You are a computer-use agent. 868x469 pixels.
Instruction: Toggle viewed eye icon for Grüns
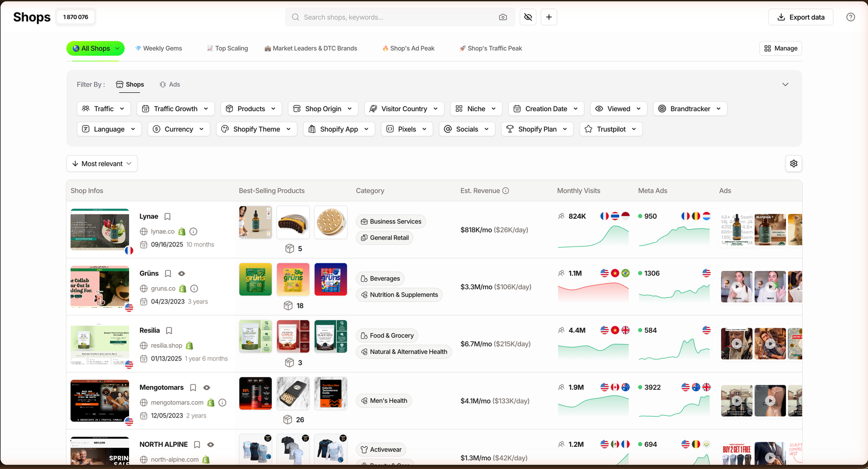(182, 274)
